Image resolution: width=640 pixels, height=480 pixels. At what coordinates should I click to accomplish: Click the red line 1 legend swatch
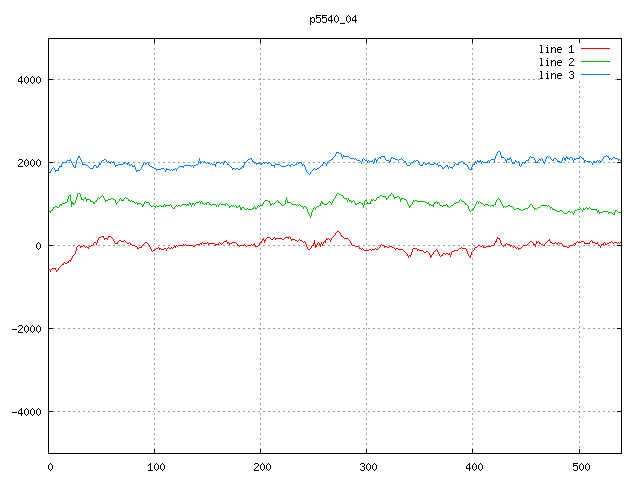click(x=595, y=49)
